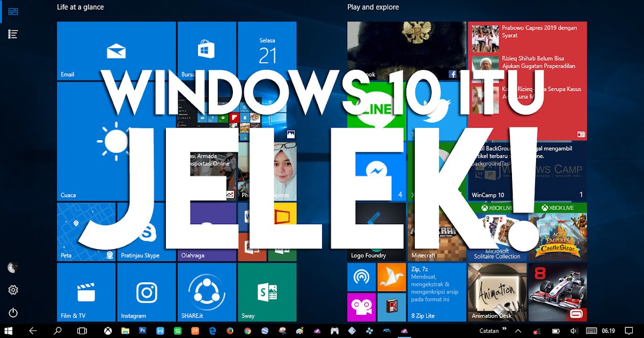This screenshot has width=644, height=338.
Task: Click the Windows Start button
Action: click(x=9, y=331)
